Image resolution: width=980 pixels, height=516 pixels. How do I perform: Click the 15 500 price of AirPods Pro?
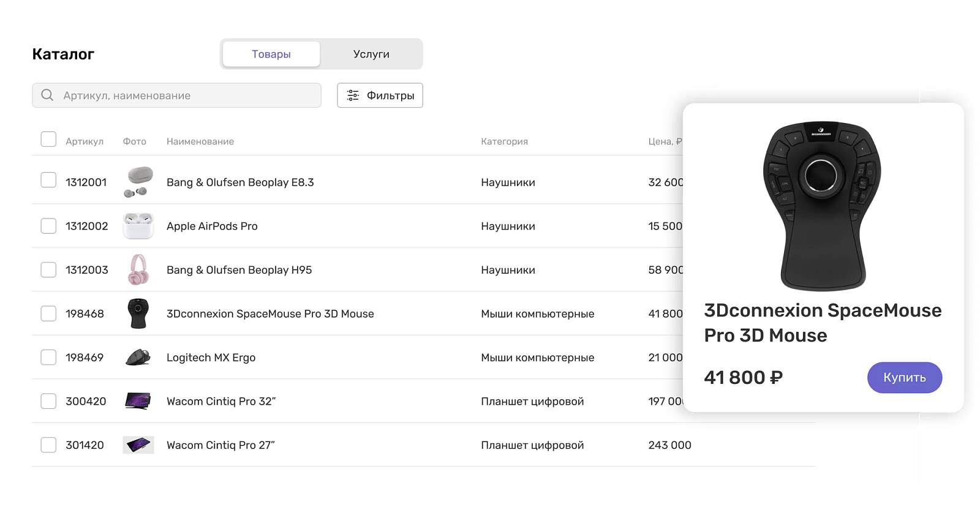665,226
